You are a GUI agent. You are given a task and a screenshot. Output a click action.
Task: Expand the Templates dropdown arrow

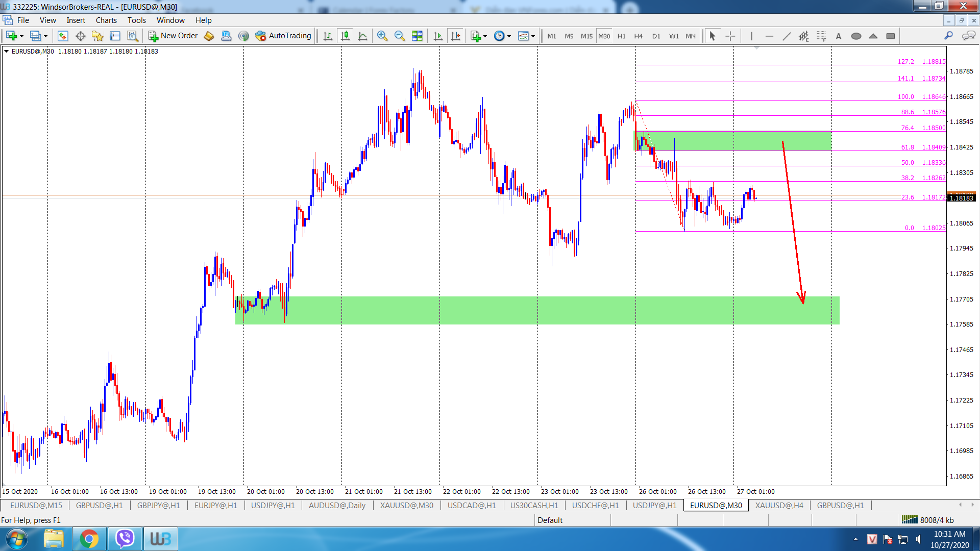click(533, 36)
